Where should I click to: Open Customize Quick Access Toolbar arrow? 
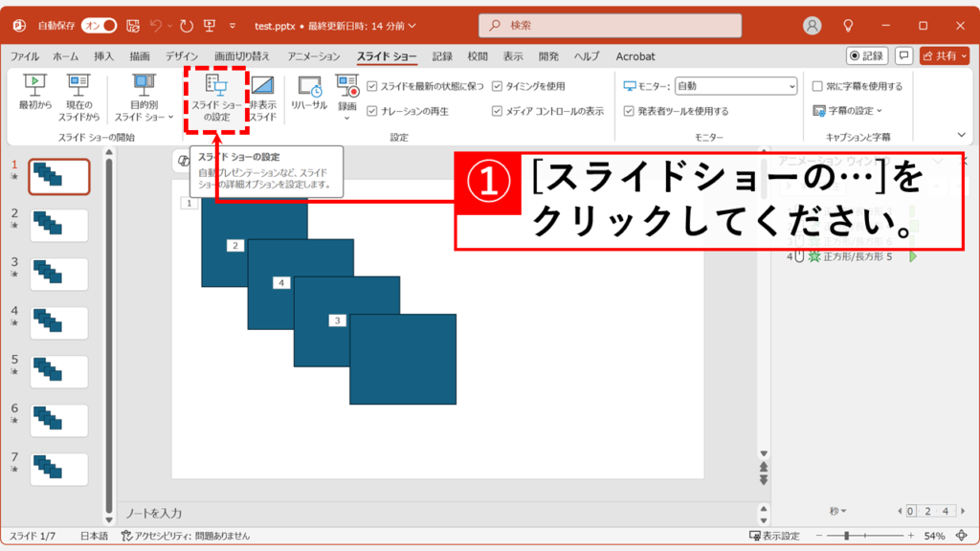233,26
